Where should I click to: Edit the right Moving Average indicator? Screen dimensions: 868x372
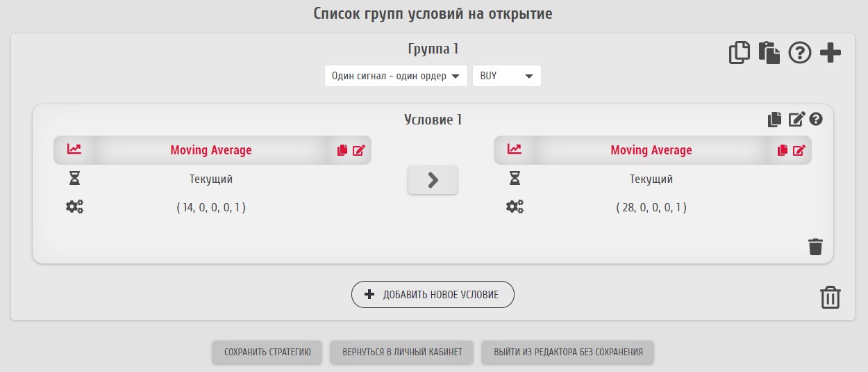[x=799, y=150]
